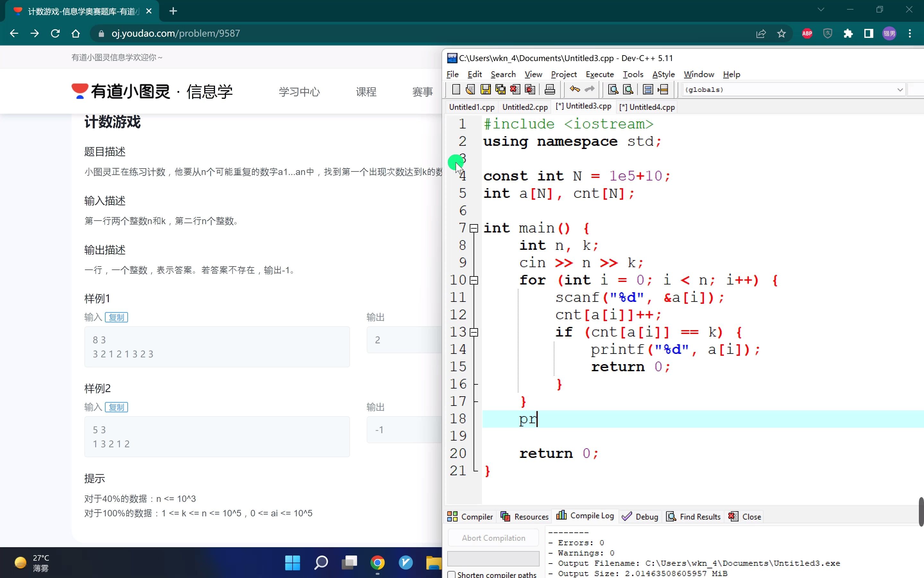Click 课程 navigation link

(366, 92)
